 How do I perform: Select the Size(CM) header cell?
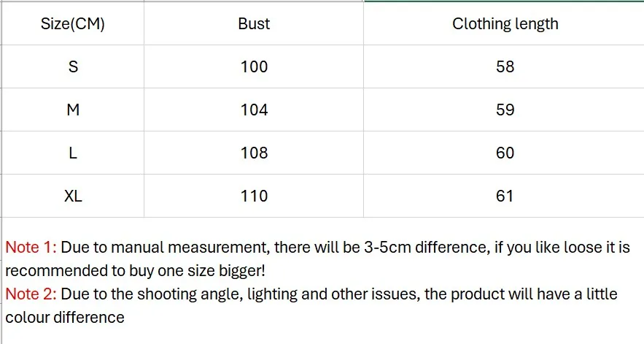(x=73, y=23)
